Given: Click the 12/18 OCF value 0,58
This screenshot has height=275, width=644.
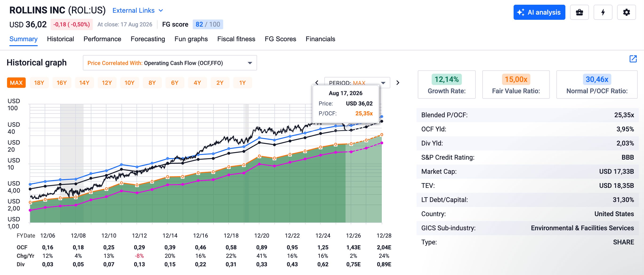Looking at the screenshot, I should pyautogui.click(x=231, y=247).
